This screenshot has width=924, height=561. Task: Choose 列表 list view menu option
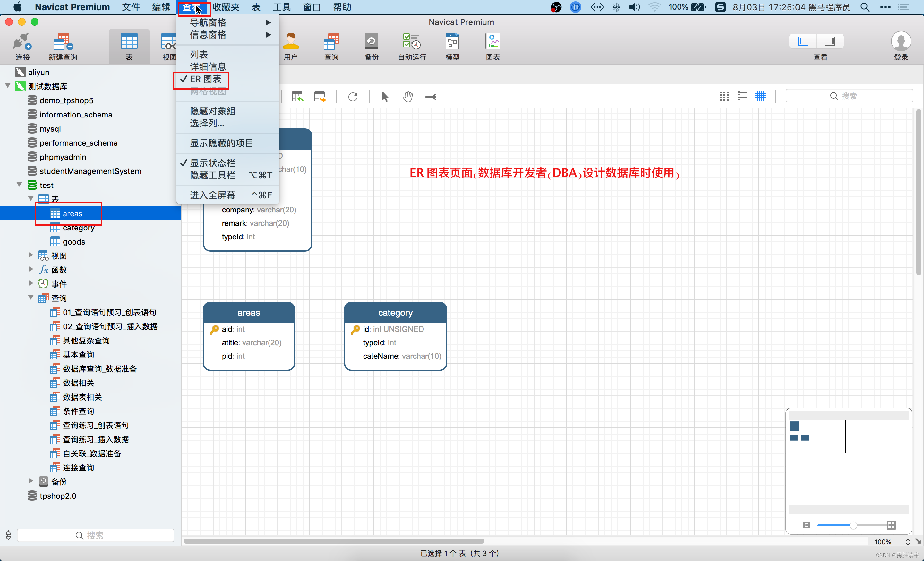(x=199, y=55)
